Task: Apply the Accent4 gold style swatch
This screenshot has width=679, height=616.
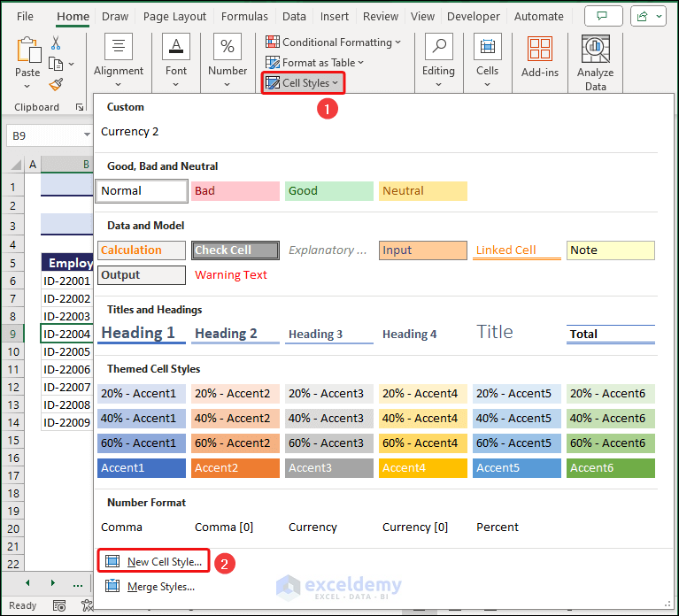Action: pyautogui.click(x=423, y=468)
